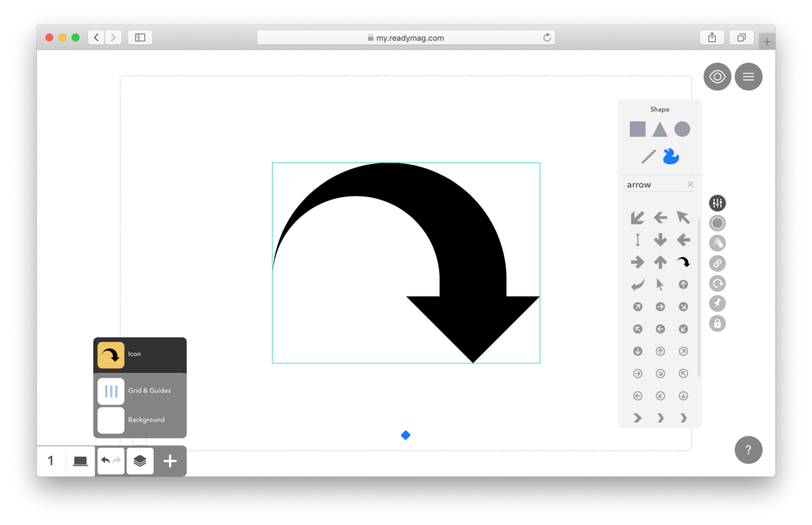
Task: Toggle the lock on the arrow shape
Action: 717,323
